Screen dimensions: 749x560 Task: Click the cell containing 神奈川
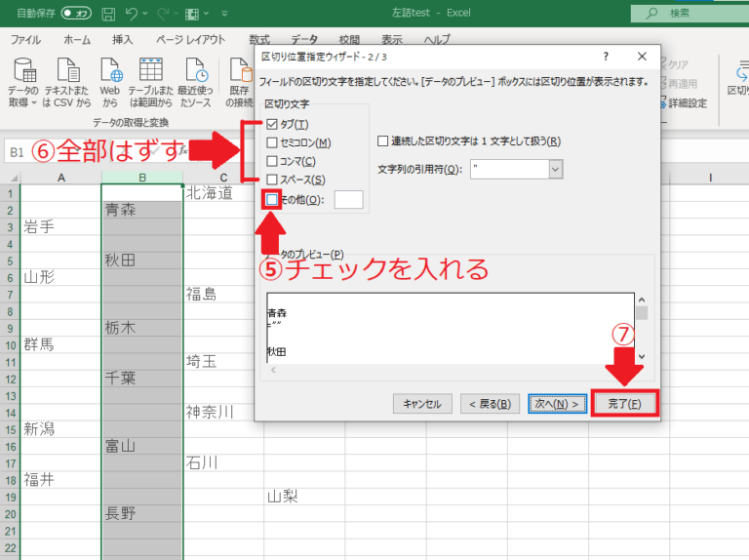point(223,413)
